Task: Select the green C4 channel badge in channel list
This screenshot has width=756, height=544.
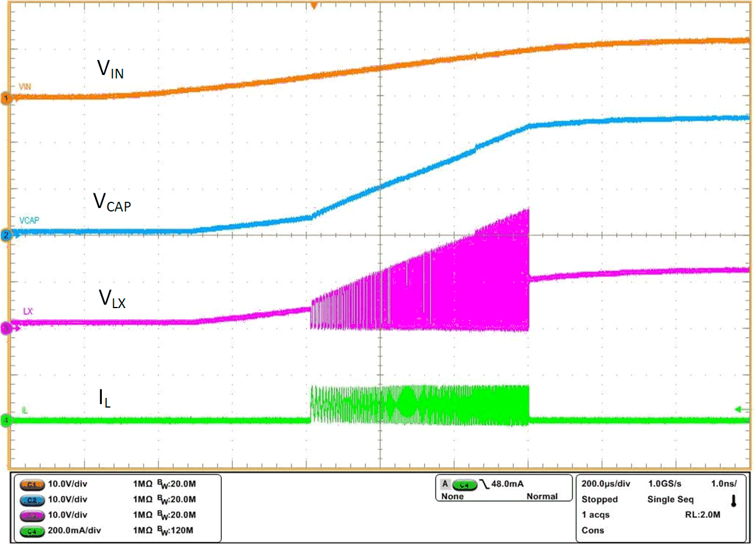Action: pyautogui.click(x=32, y=531)
